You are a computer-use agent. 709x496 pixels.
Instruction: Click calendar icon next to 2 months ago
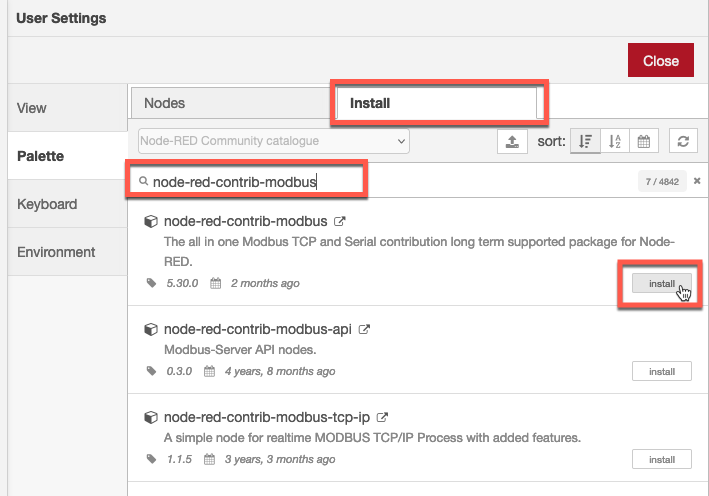[x=216, y=283]
